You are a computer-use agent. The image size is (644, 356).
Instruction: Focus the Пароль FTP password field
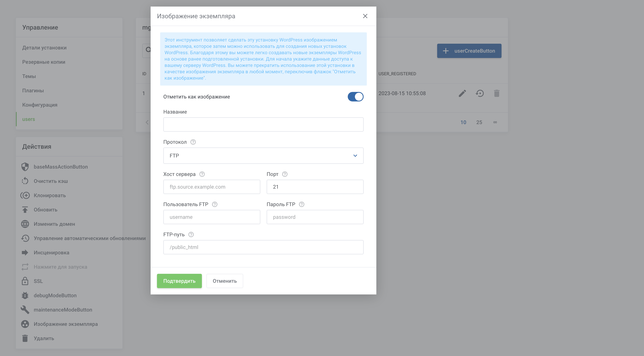(x=315, y=217)
